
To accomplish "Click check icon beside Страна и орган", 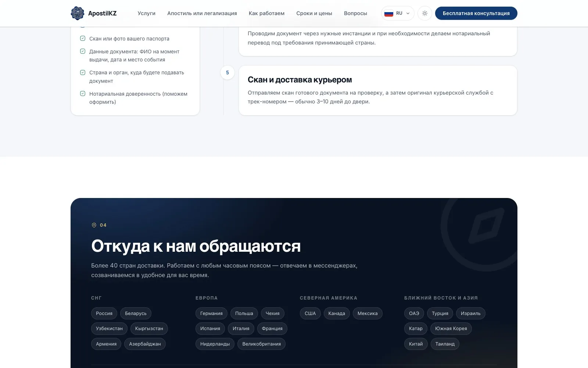I will [83, 72].
